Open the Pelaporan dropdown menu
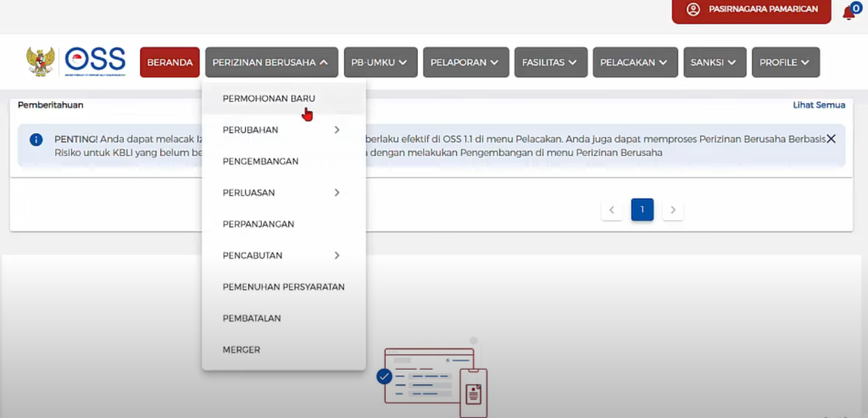This screenshot has height=418, width=868. click(465, 62)
